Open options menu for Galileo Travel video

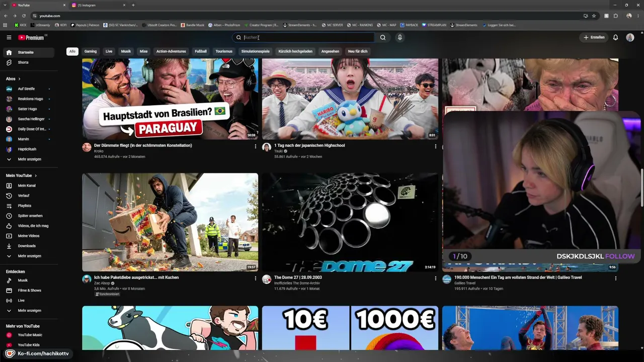click(x=616, y=278)
